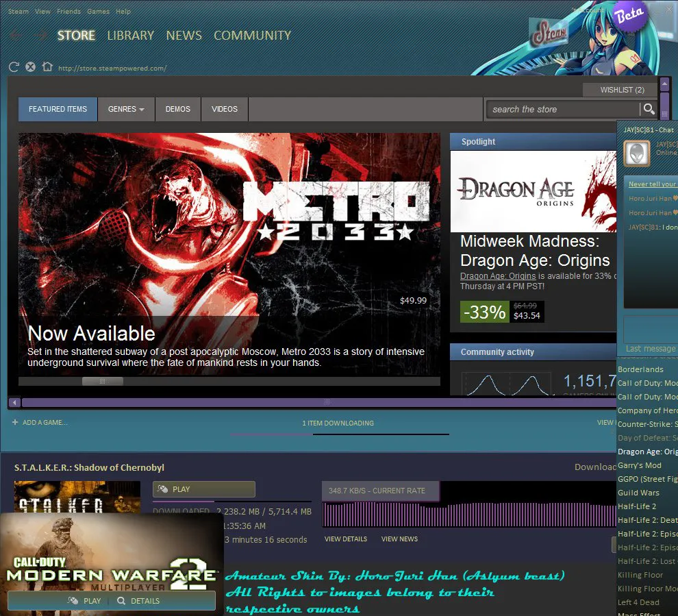Go to the store home icon
678x616 pixels.
tap(47, 67)
